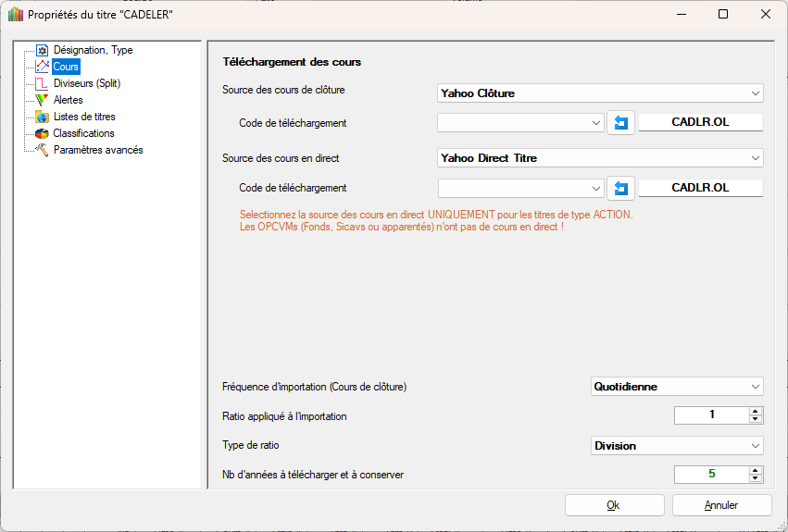Click the Paramètres avancés tools icon
Screen dimensions: 788x532
coord(42,150)
